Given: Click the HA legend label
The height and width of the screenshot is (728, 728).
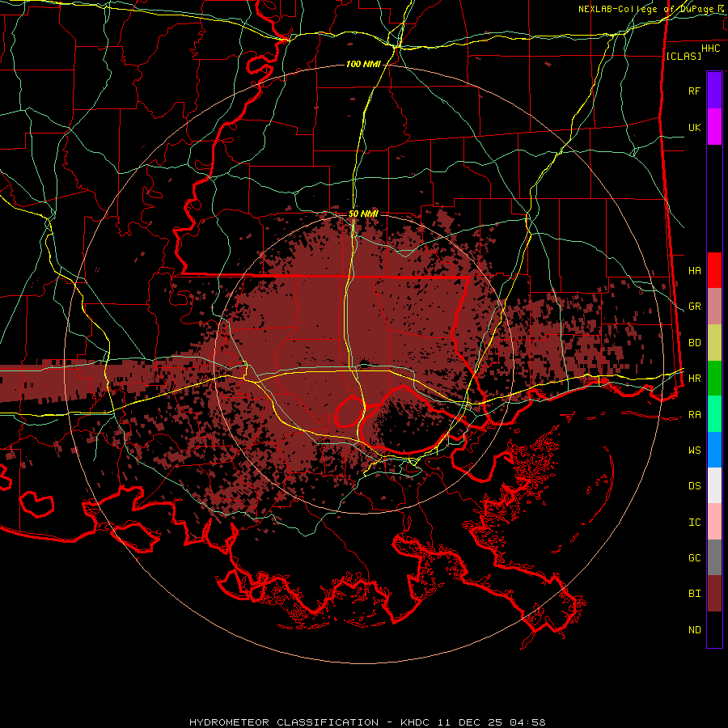Looking at the screenshot, I should coord(694,270).
